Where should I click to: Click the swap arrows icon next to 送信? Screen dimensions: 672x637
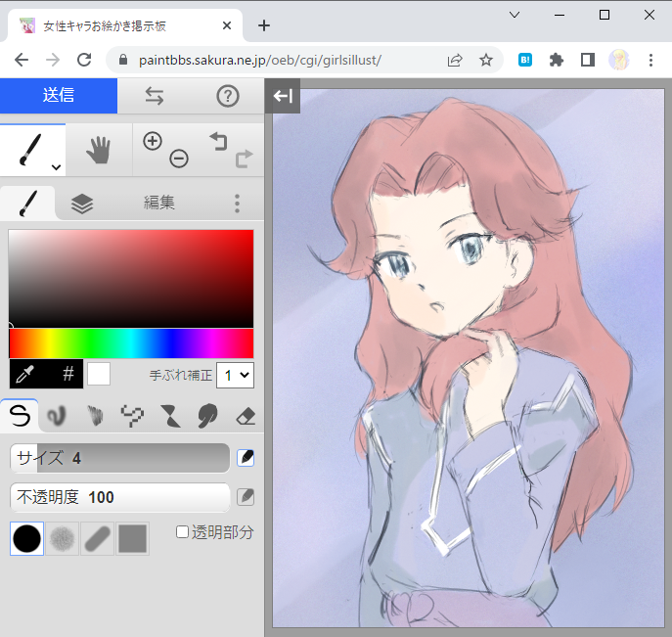tap(154, 96)
